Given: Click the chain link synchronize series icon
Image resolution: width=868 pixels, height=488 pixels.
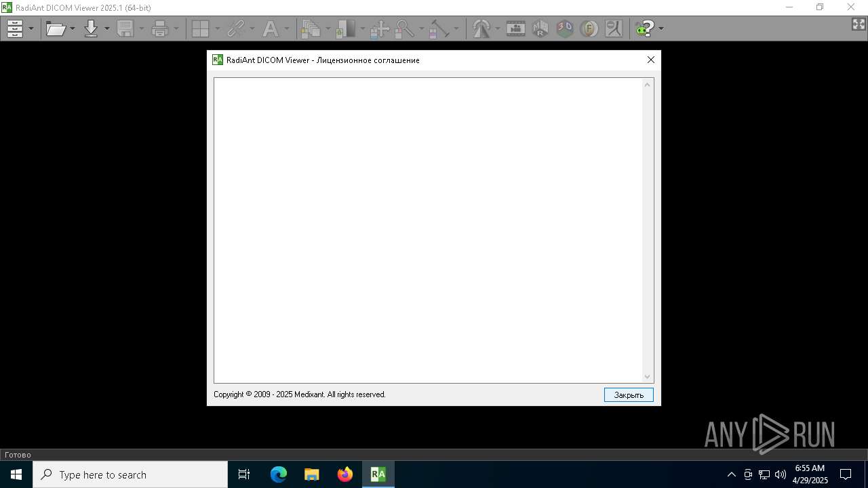Looking at the screenshot, I should point(235,28).
